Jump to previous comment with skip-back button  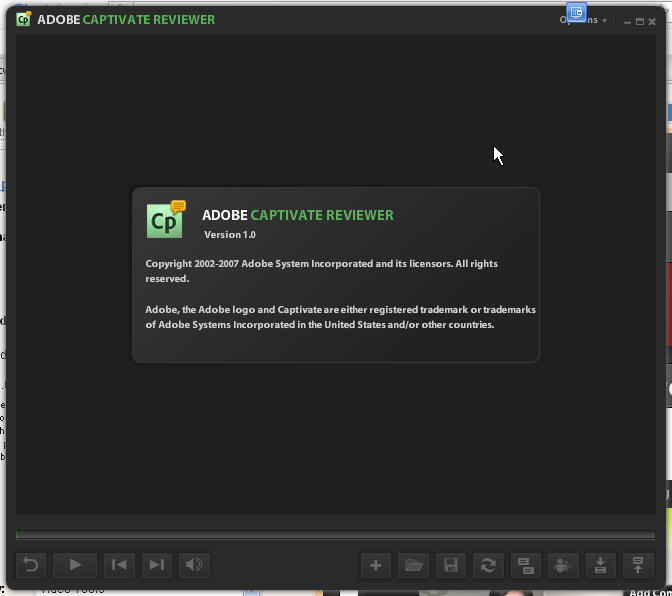click(x=119, y=565)
